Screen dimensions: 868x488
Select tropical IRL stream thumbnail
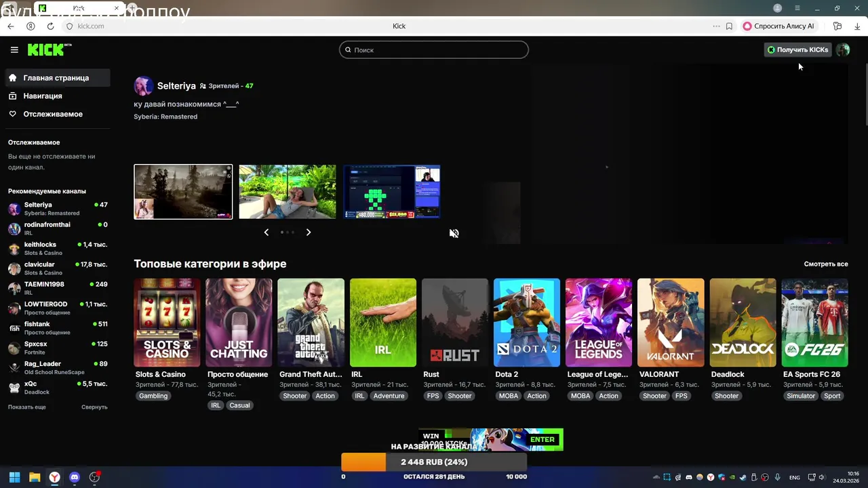pyautogui.click(x=288, y=192)
